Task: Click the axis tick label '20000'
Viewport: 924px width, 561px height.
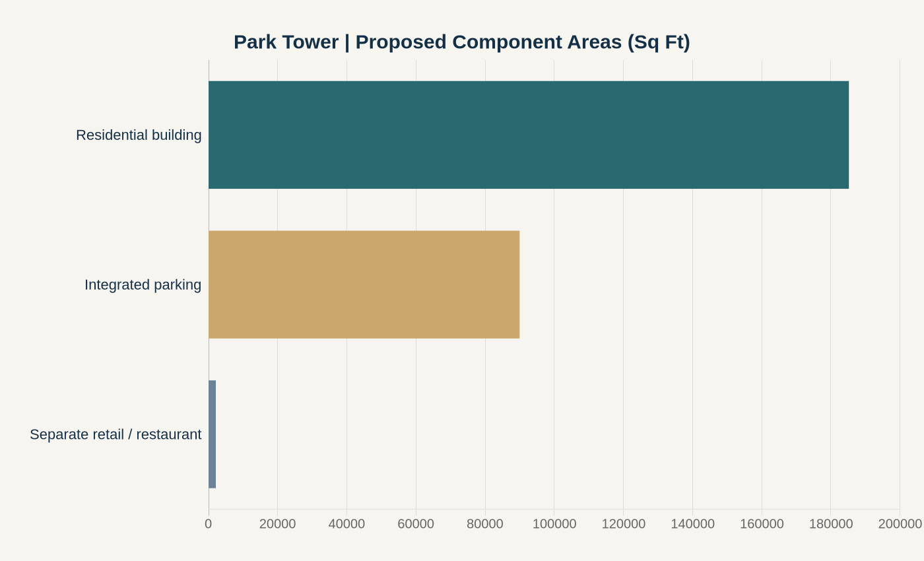Action: [x=277, y=524]
